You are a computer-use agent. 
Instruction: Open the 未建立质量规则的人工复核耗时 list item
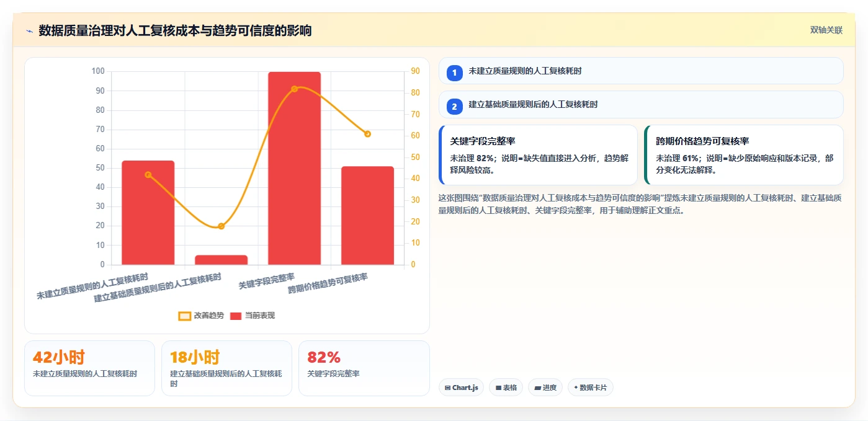click(641, 71)
